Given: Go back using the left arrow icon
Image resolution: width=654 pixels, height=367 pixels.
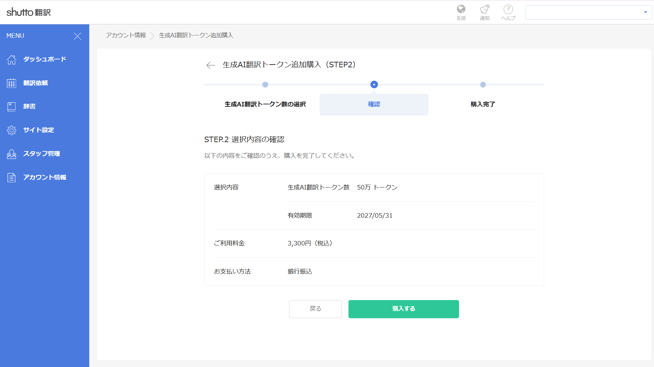Looking at the screenshot, I should coord(211,65).
